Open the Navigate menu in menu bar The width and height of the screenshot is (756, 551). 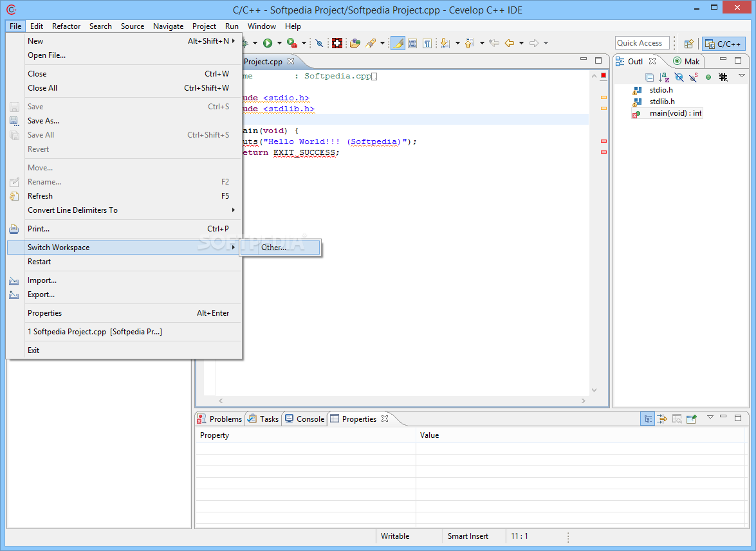pos(169,26)
